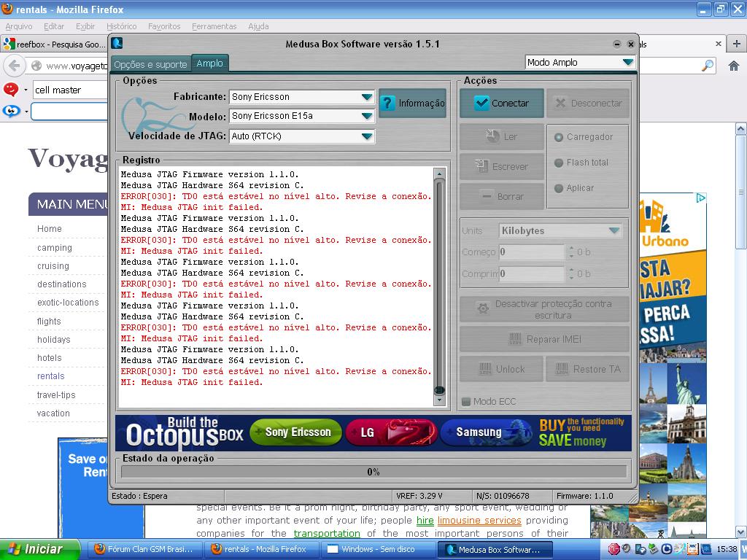Click the Reparar IMEI button
Viewport: 747px width, 560px height.
coord(544,339)
